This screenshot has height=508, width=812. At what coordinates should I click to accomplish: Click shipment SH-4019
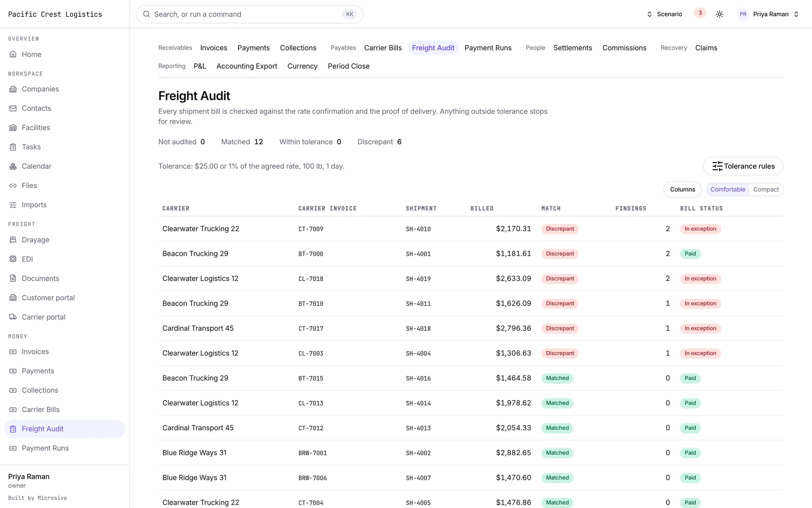(x=418, y=279)
